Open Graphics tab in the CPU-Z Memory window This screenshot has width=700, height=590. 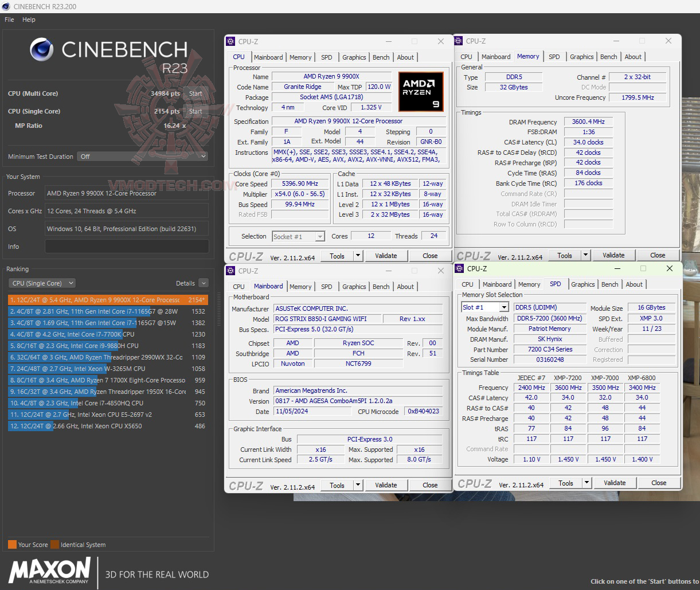tap(582, 57)
